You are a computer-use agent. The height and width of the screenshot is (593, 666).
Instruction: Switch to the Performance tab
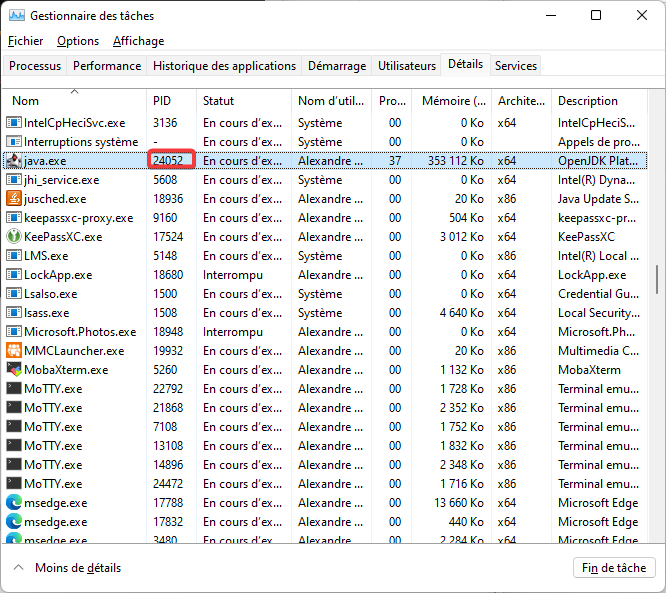[107, 66]
